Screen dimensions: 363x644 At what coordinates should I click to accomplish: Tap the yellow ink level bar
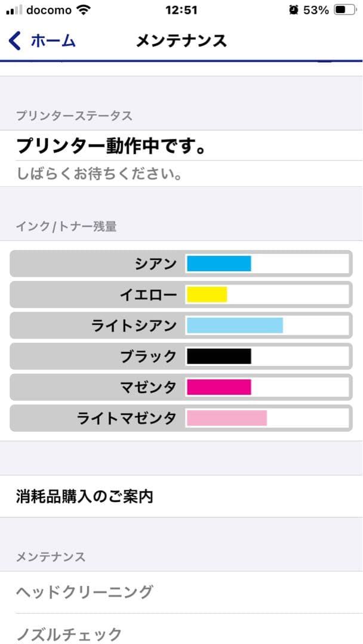click(207, 295)
